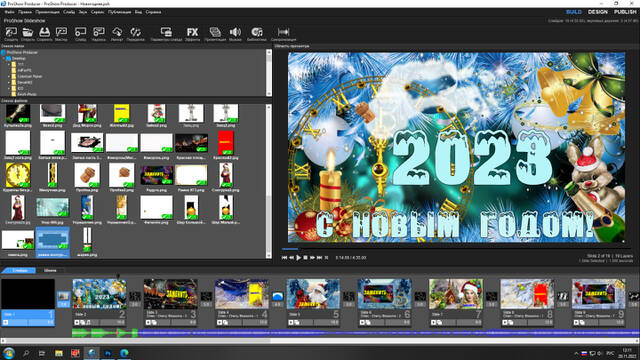Click the preview progress bar below the image
Viewport: 640px width, 360px height.
tap(456, 249)
